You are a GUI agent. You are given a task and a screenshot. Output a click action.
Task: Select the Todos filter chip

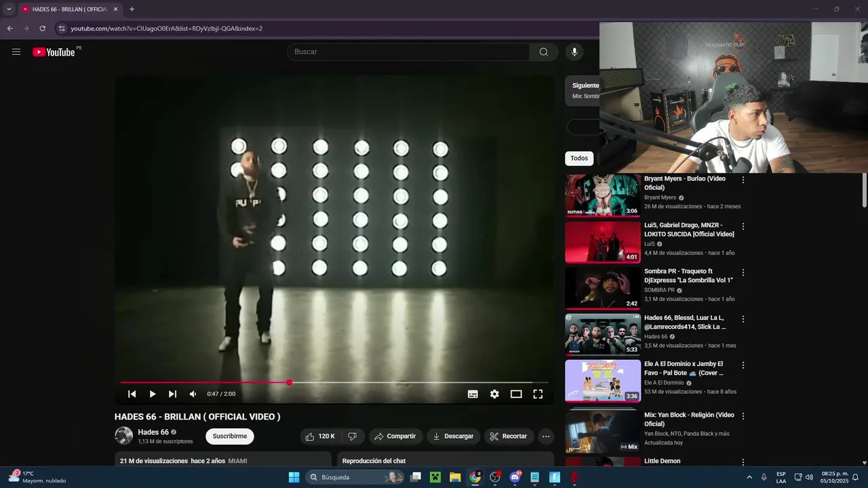[579, 159]
